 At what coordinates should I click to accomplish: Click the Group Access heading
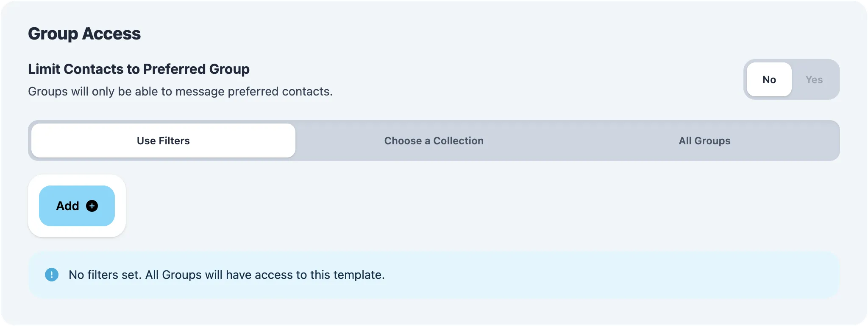[84, 34]
